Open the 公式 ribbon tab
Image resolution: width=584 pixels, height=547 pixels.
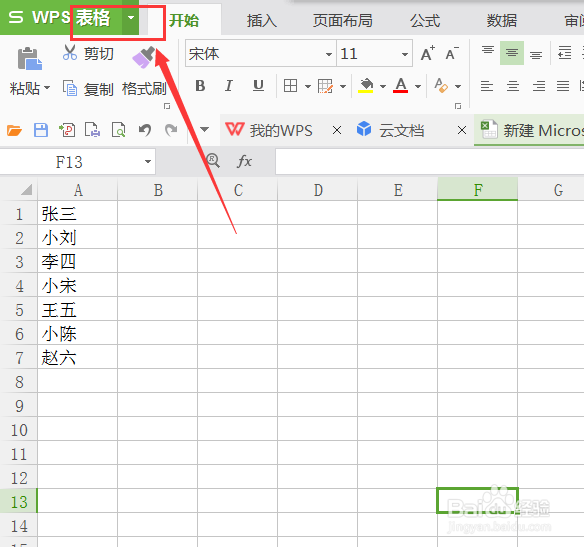[425, 20]
